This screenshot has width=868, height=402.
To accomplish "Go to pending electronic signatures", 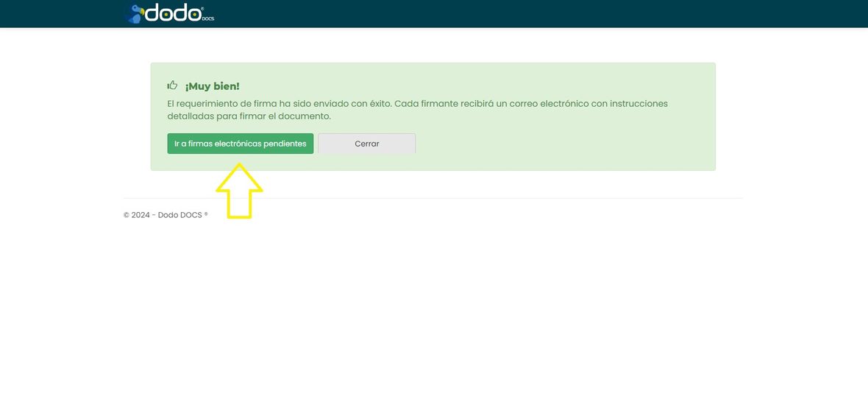I will (x=241, y=144).
